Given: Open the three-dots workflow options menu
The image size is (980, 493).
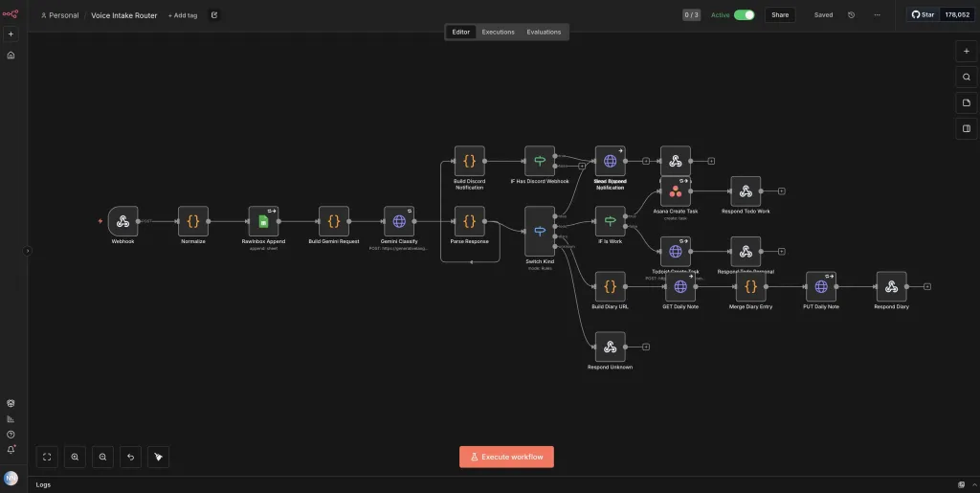Looking at the screenshot, I should click(877, 15).
